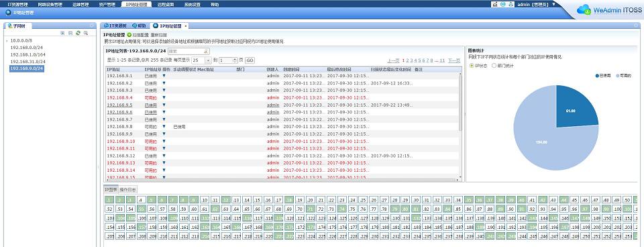Switch to the IT资源树 tab
The width and height of the screenshot is (644, 247).
pyautogui.click(x=115, y=26)
